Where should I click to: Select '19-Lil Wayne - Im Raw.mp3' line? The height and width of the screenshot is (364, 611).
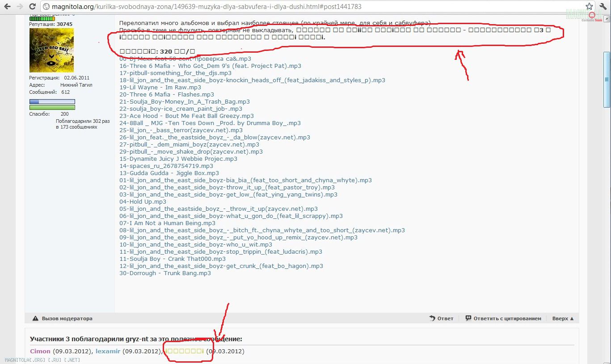point(160,88)
